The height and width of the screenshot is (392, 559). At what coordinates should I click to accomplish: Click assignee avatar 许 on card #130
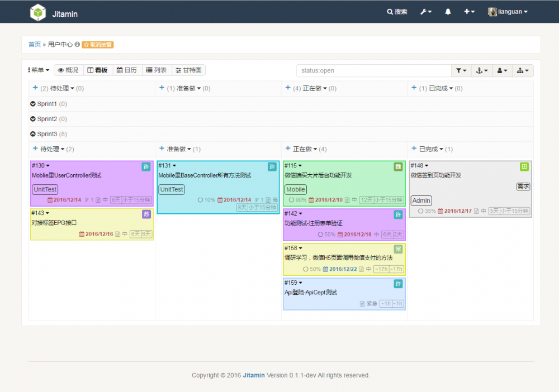pos(146,166)
